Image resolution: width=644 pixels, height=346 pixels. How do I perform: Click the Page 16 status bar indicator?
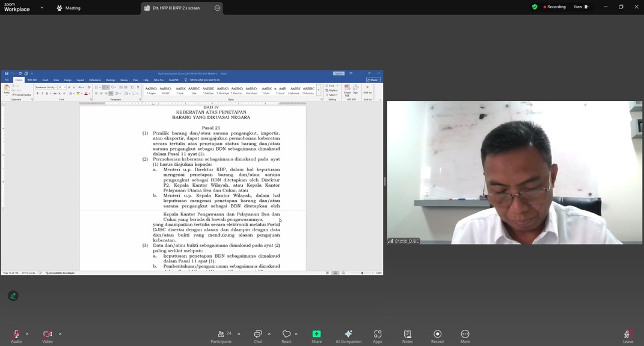(x=11, y=273)
